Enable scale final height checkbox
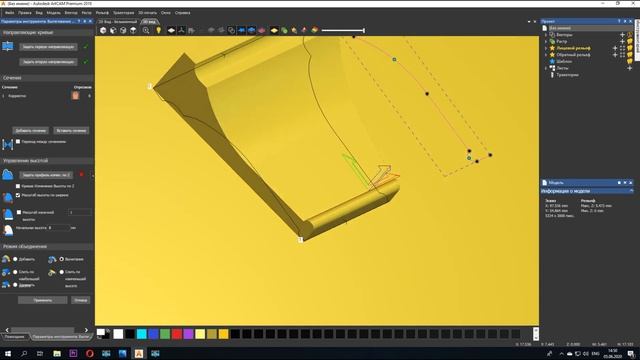 point(19,212)
